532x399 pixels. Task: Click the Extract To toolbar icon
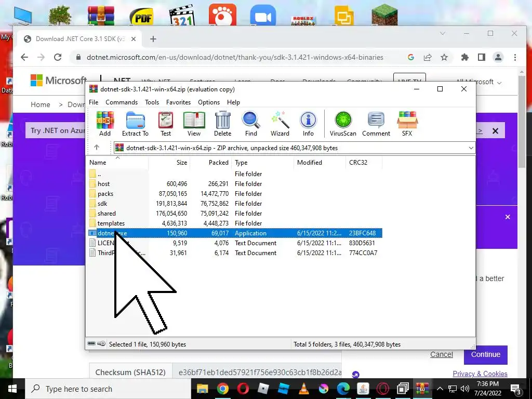pyautogui.click(x=135, y=124)
